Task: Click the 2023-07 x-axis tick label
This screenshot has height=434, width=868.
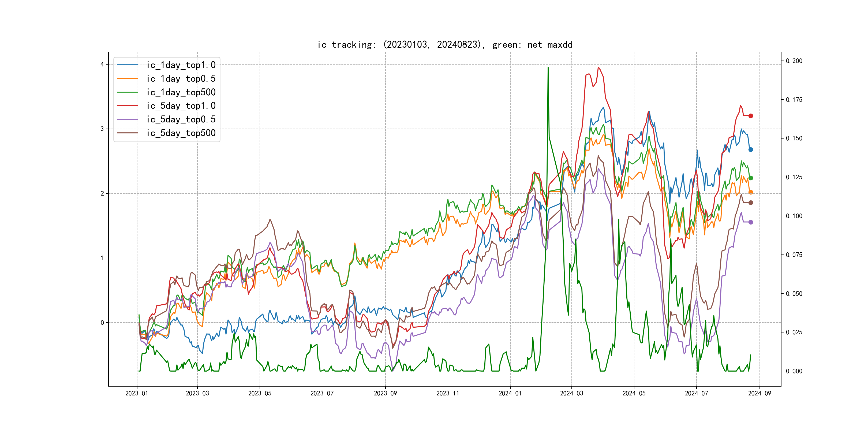Action: (x=322, y=393)
